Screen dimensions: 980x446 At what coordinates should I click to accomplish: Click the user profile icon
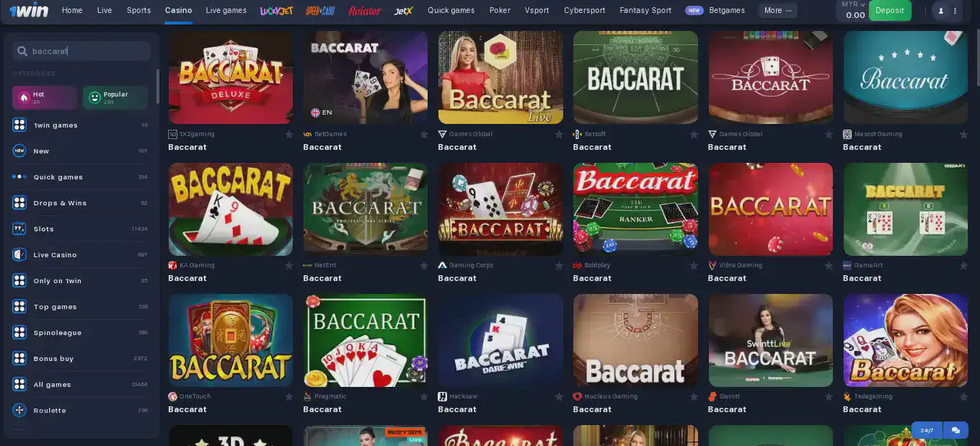click(940, 11)
